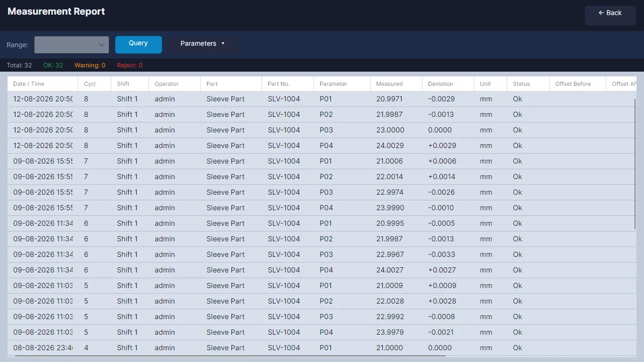Run the Query button
Image resolution: width=644 pixels, height=362 pixels.
139,44
